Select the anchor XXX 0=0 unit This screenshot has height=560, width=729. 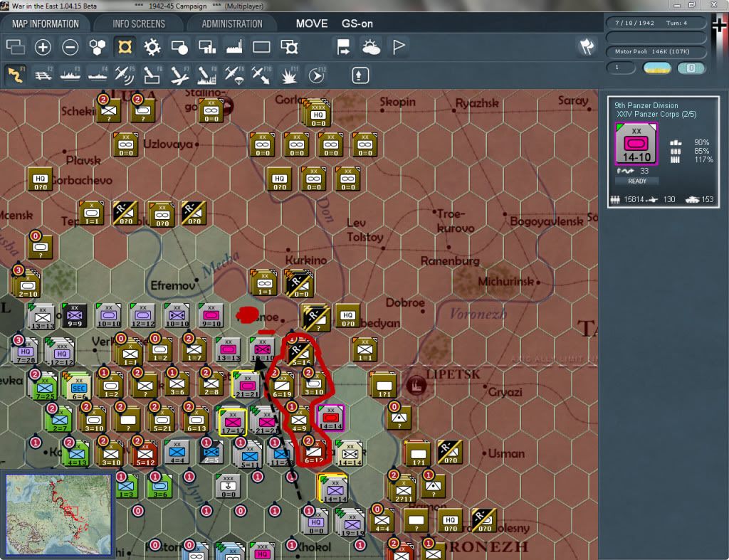tap(229, 486)
